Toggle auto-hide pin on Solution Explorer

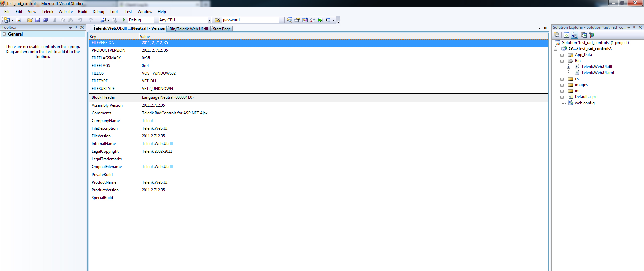(x=634, y=27)
